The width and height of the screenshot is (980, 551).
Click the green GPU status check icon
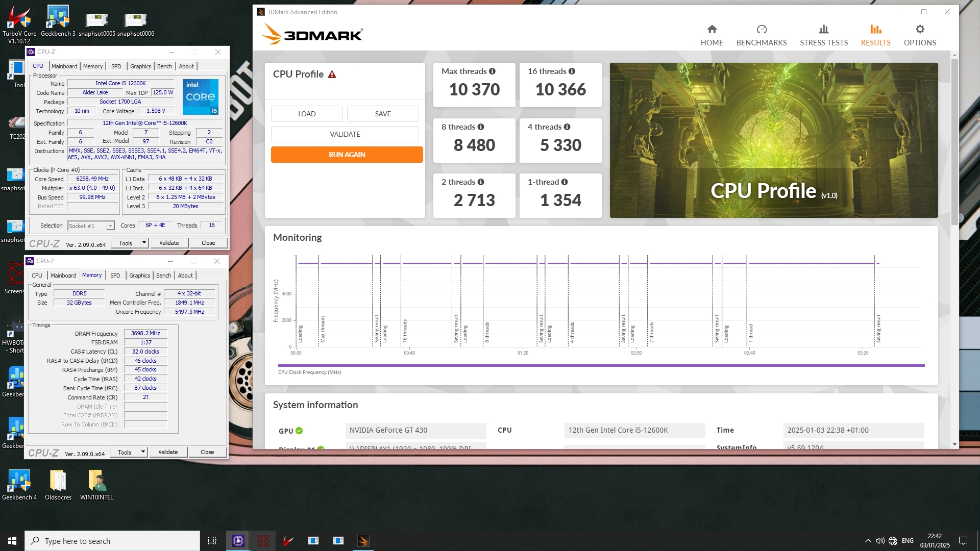pos(299,431)
